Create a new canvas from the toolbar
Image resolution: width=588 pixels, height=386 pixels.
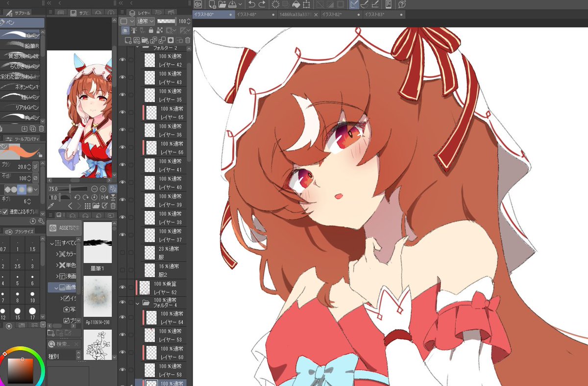(213, 4)
